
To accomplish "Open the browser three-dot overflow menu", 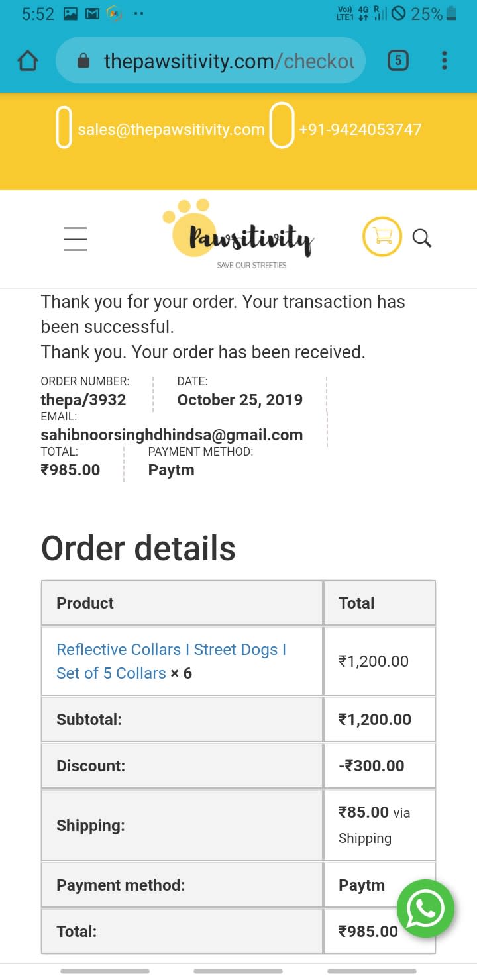I will pos(445,61).
